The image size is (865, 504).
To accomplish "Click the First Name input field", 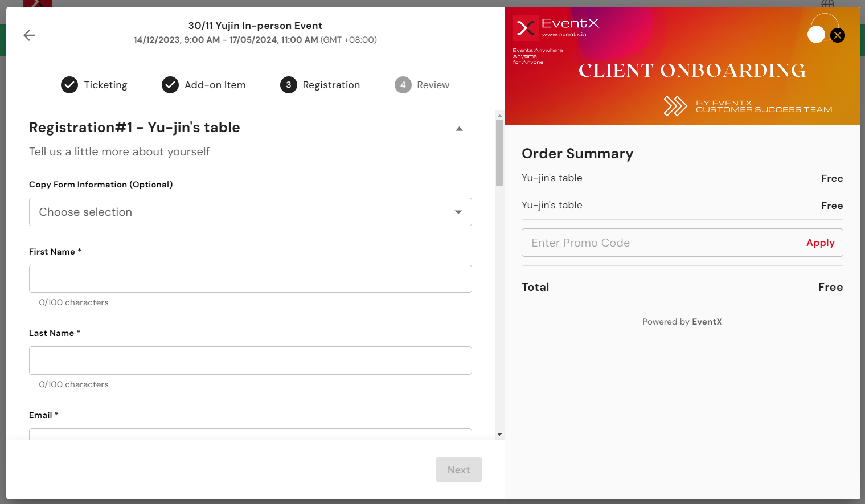I will point(251,279).
